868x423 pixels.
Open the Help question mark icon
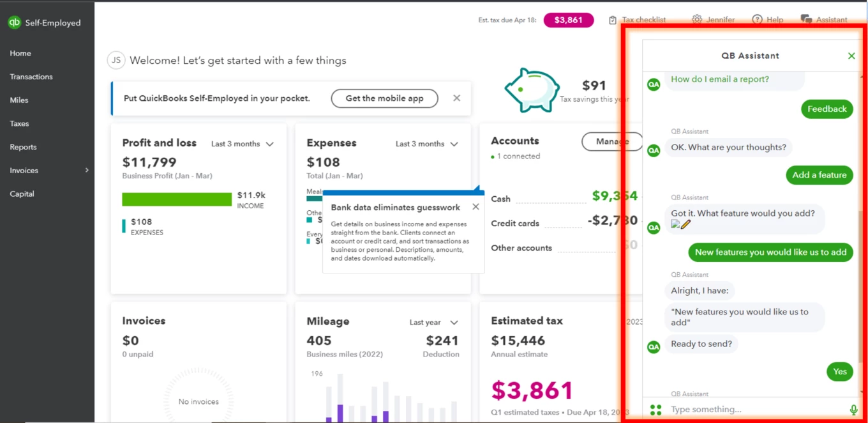(x=757, y=20)
